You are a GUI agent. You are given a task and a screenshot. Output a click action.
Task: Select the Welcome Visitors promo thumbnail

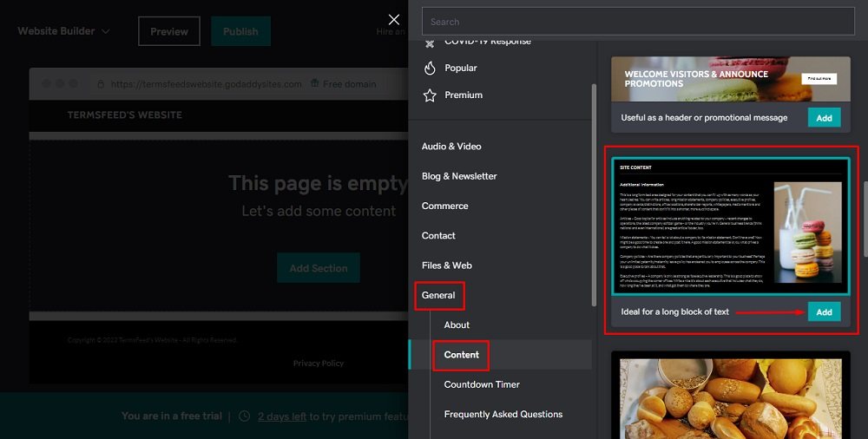(731, 79)
